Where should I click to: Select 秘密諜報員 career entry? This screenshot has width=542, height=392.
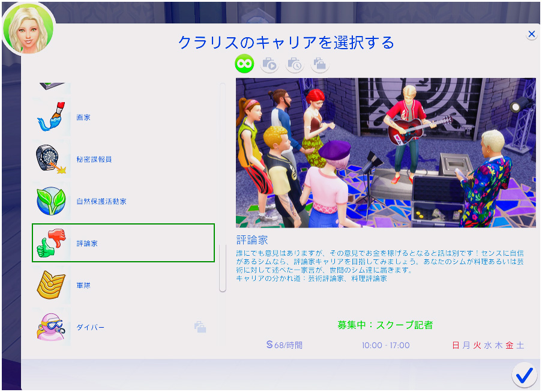pos(94,160)
